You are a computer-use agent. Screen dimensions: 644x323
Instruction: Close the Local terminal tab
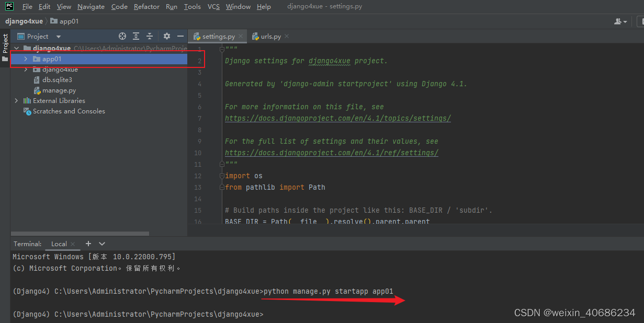click(x=73, y=244)
